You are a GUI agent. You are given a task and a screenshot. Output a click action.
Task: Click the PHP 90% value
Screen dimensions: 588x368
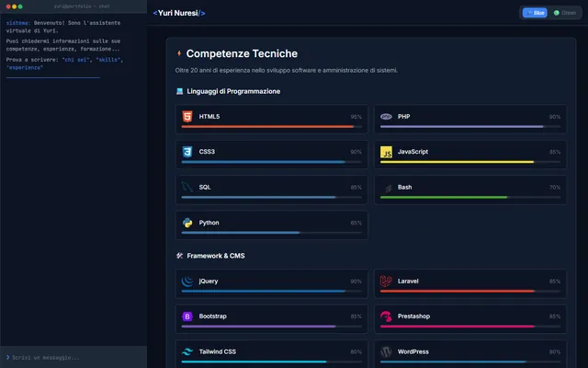(555, 117)
